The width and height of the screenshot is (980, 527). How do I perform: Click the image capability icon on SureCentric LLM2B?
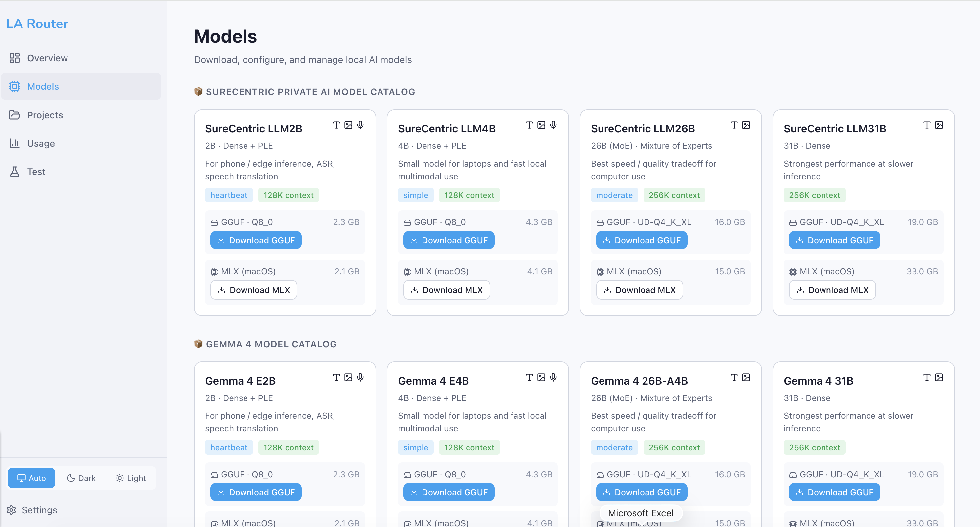(348, 125)
